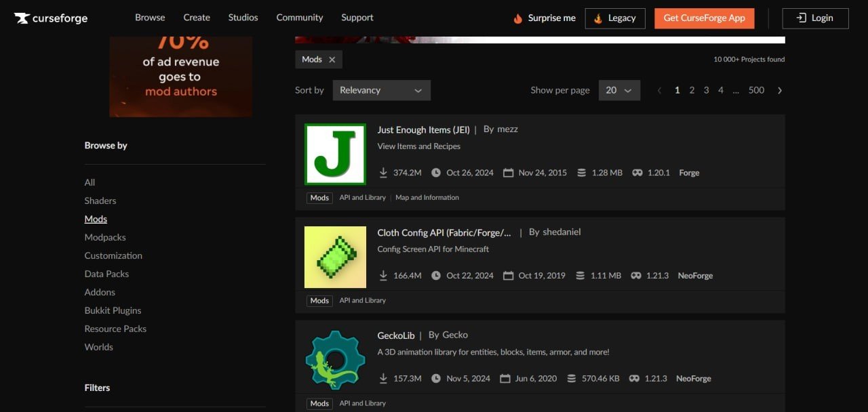This screenshot has height=412, width=868.
Task: Open the Browse menu
Action: pyautogui.click(x=150, y=18)
